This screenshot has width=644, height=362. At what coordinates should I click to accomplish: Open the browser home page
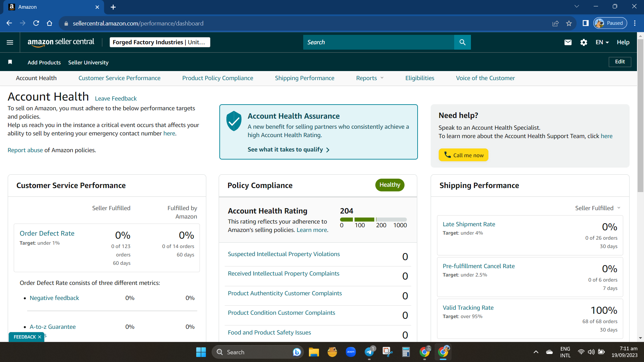pos(50,23)
